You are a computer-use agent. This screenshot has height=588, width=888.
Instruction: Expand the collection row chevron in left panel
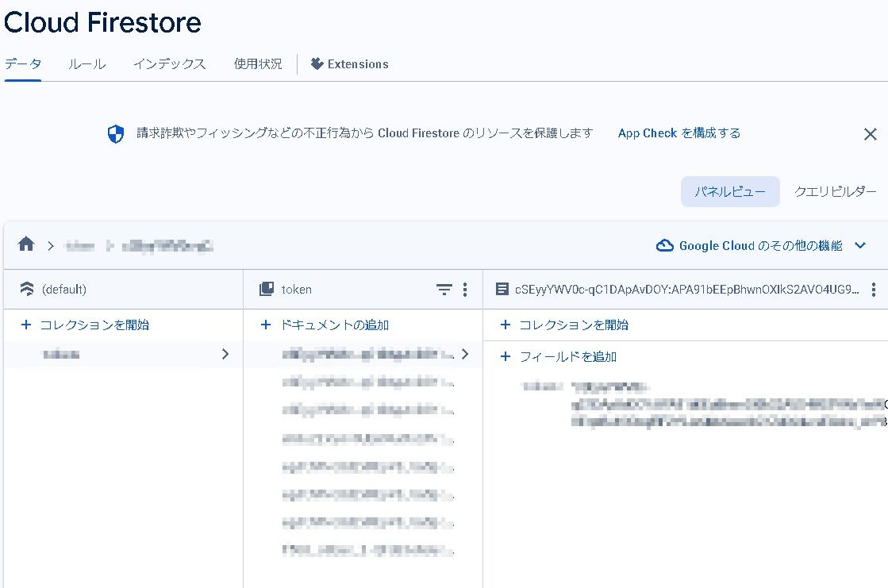[225, 354]
